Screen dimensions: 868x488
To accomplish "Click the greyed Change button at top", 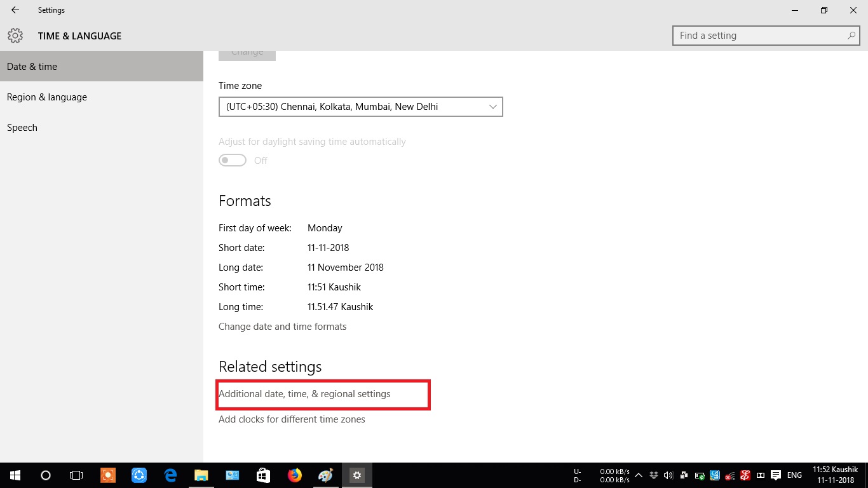I will pyautogui.click(x=247, y=56).
